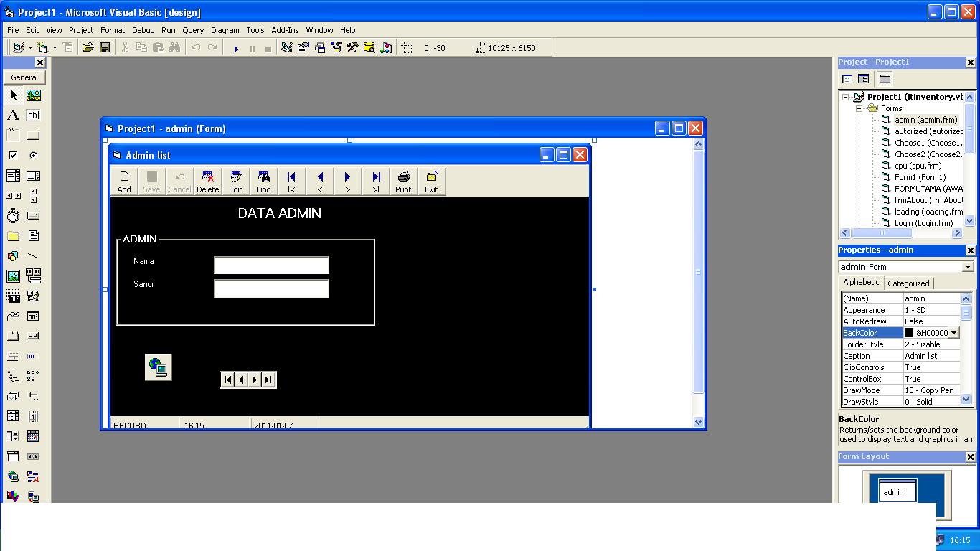The height and width of the screenshot is (551, 980).
Task: Select the CommandButton tool in the toolbox
Action: (32, 135)
